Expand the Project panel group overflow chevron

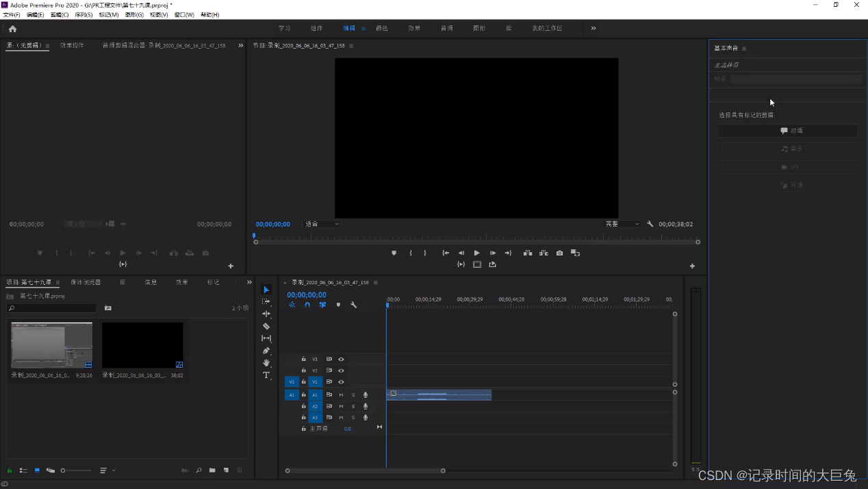coord(249,282)
